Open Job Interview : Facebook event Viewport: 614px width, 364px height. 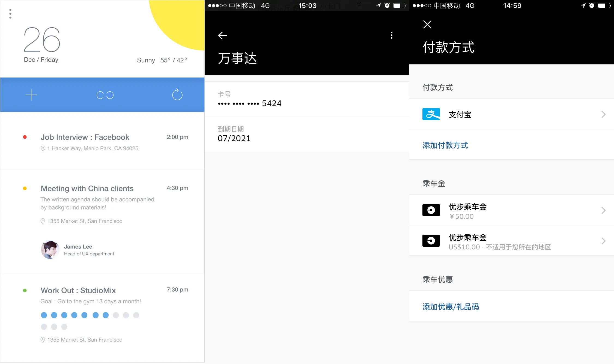click(85, 137)
